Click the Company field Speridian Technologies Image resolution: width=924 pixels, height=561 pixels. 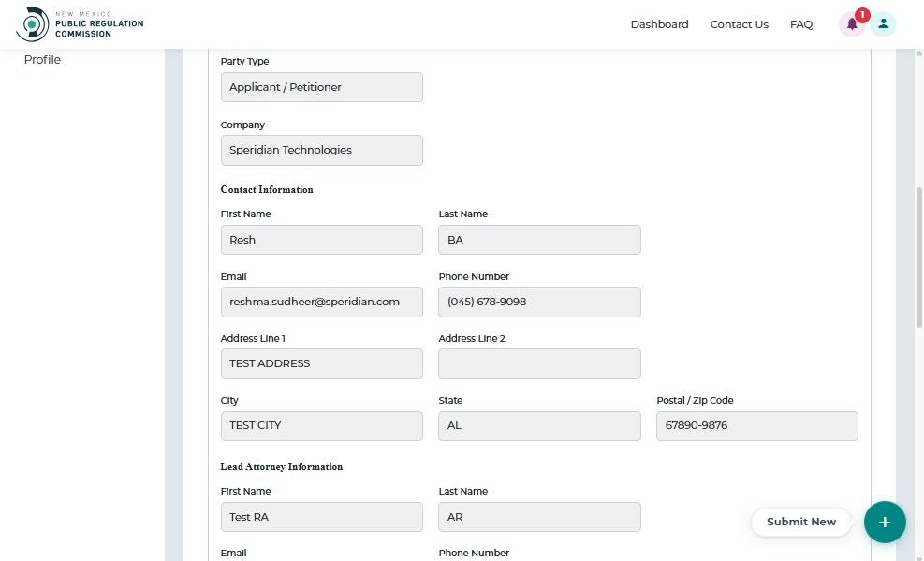pyautogui.click(x=321, y=150)
